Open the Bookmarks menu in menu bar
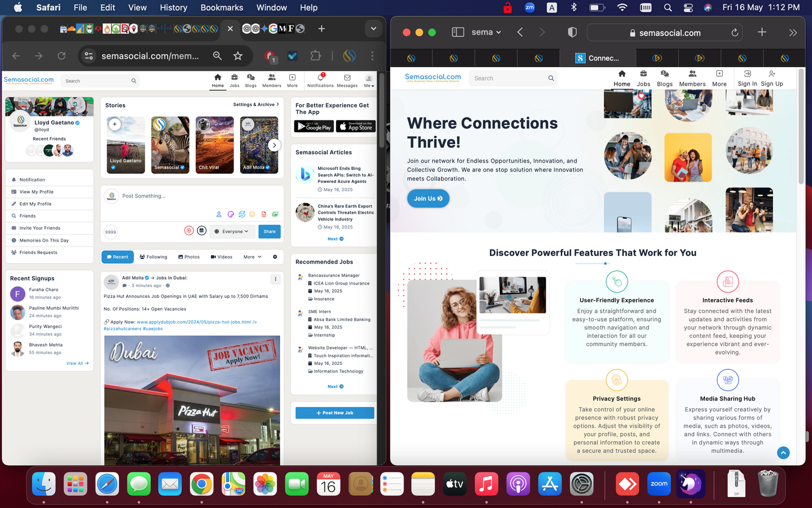 [x=221, y=8]
